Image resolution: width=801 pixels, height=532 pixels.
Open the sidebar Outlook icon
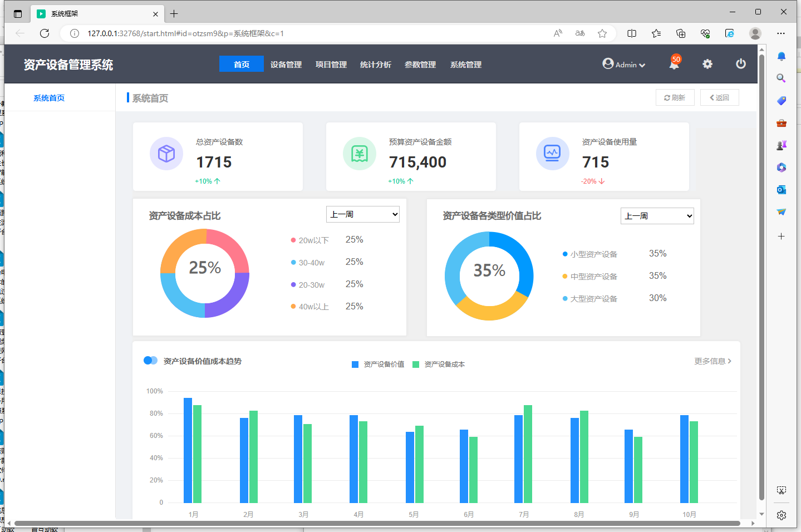[x=782, y=190]
